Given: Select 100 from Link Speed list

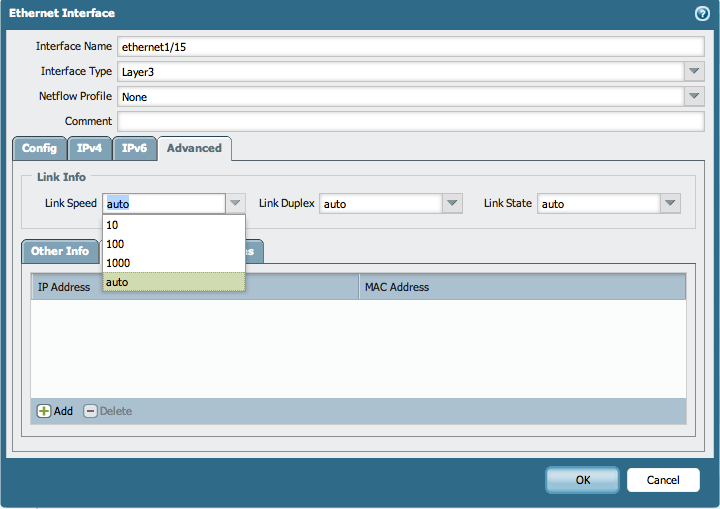Looking at the screenshot, I should coord(173,244).
